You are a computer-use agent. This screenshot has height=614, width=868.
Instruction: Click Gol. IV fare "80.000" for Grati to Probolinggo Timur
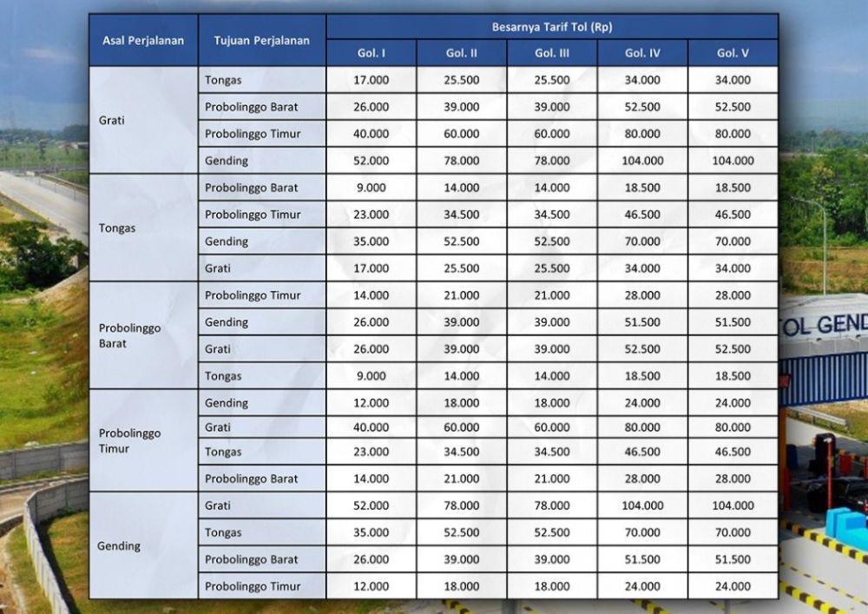click(x=642, y=134)
